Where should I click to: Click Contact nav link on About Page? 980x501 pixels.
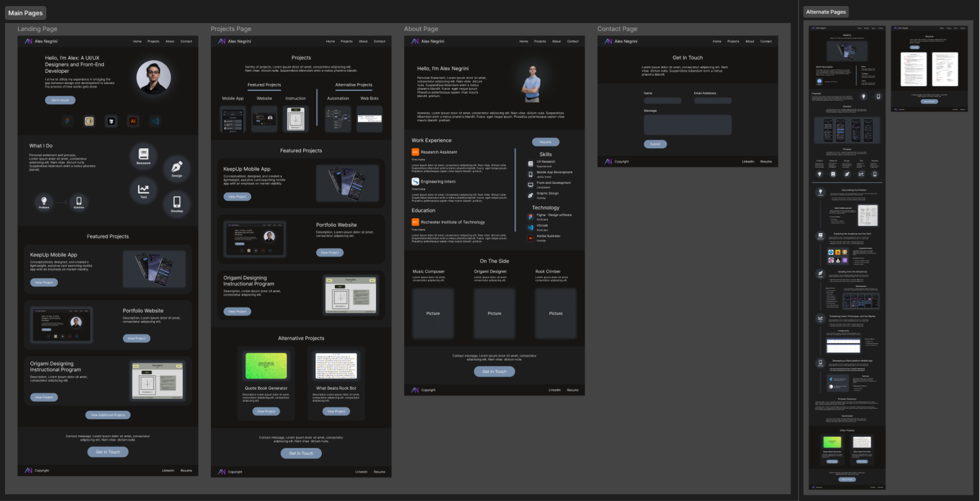(573, 41)
